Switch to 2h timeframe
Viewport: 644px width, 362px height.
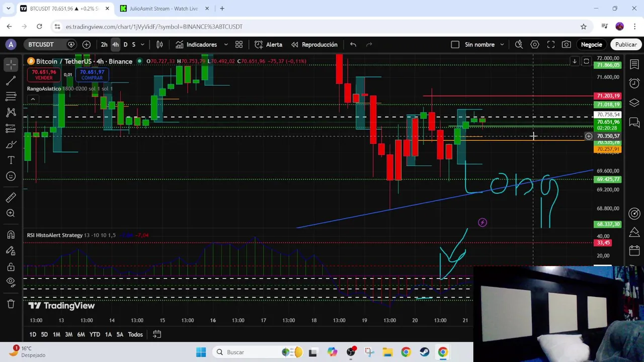coord(104,44)
